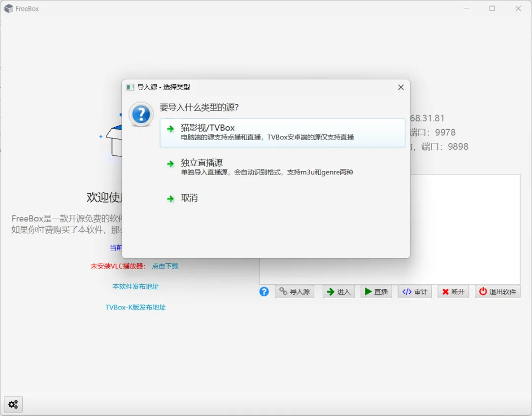The height and width of the screenshot is (416, 532).
Task: Click the blue help icon beside 导入源
Action: click(x=264, y=291)
